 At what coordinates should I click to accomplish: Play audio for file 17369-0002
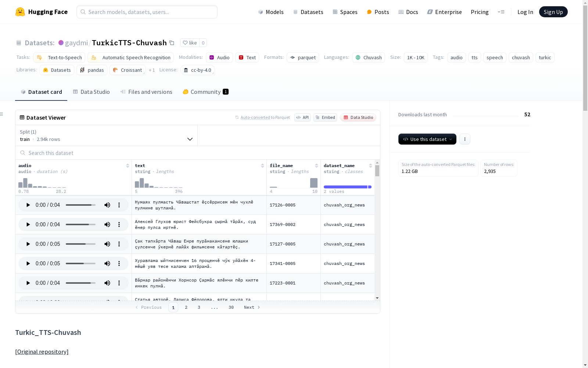(28, 224)
